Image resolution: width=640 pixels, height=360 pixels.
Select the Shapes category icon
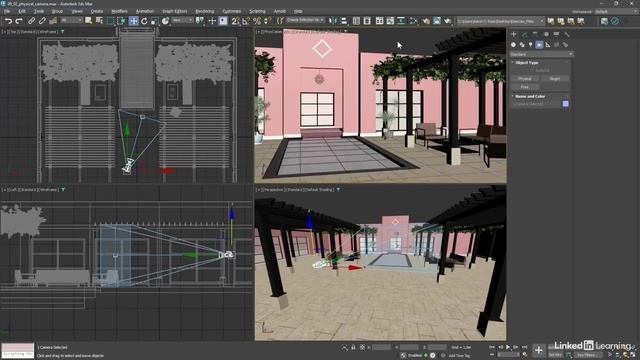(x=522, y=44)
